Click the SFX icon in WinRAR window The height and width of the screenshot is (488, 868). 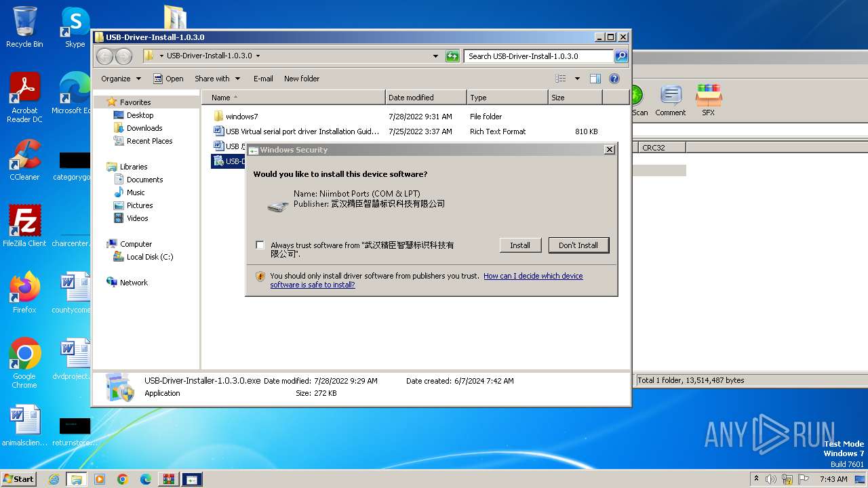[709, 100]
